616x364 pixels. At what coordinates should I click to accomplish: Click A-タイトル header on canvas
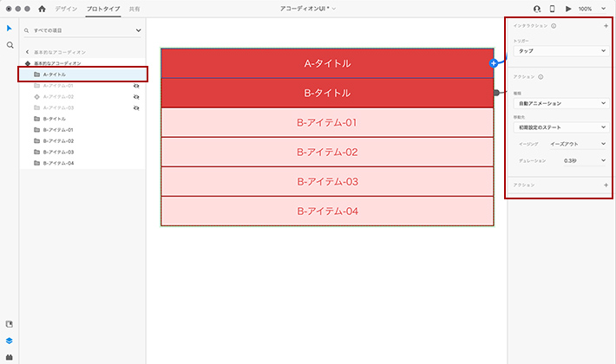tap(327, 63)
